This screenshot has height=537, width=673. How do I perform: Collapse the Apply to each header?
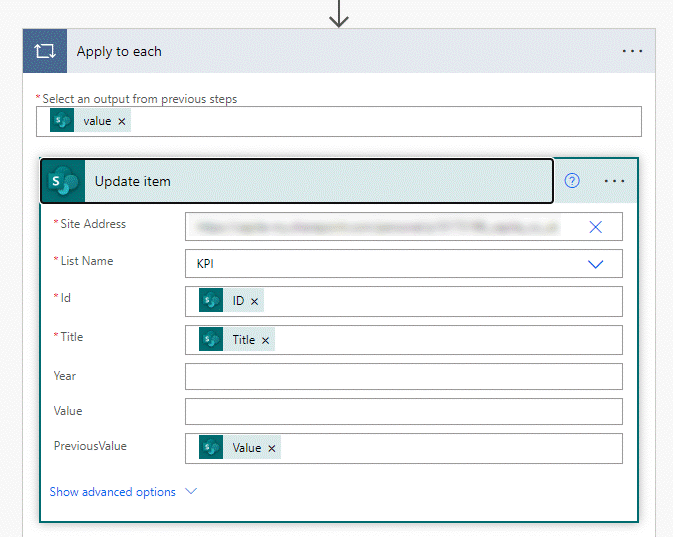tap(339, 51)
